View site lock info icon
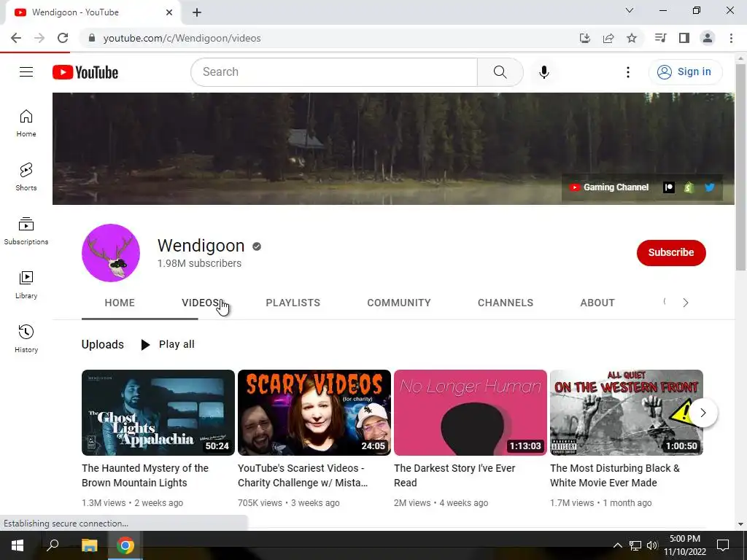The width and height of the screenshot is (747, 560). pos(92,38)
